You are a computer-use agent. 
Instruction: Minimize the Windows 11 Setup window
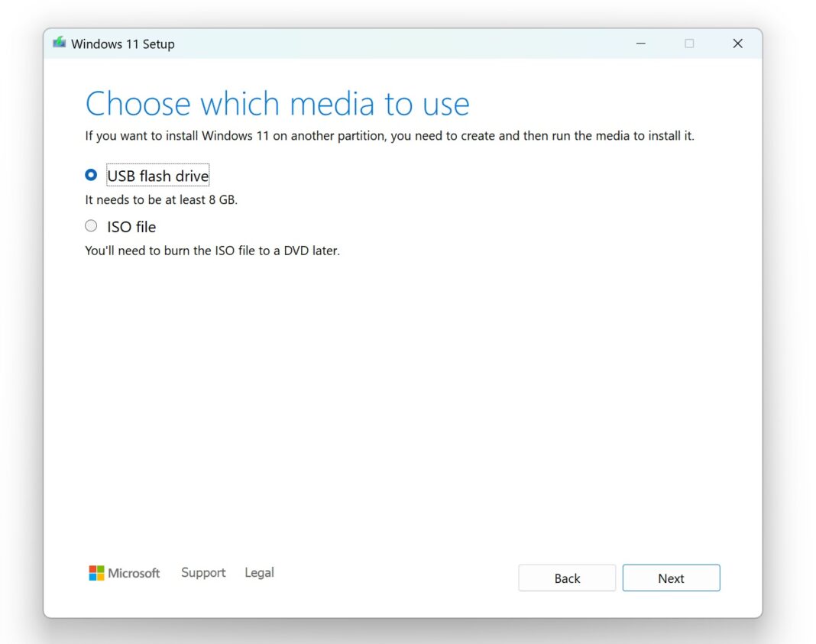640,44
